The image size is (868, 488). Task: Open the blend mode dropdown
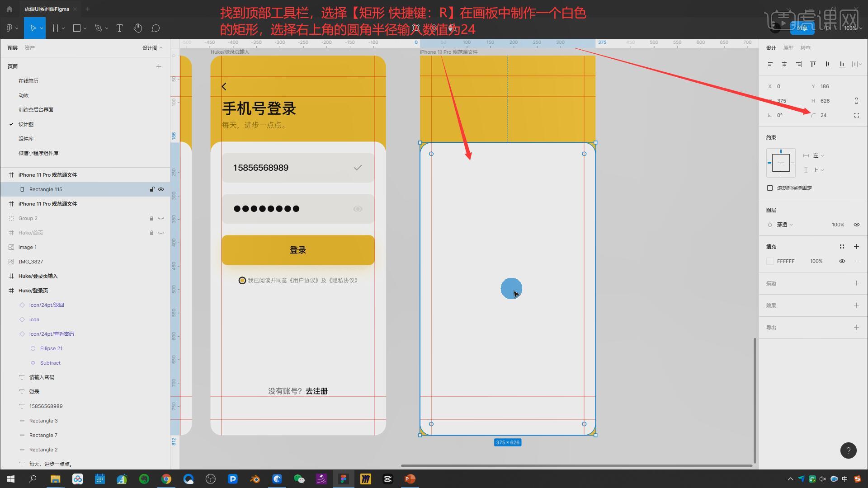(x=784, y=225)
